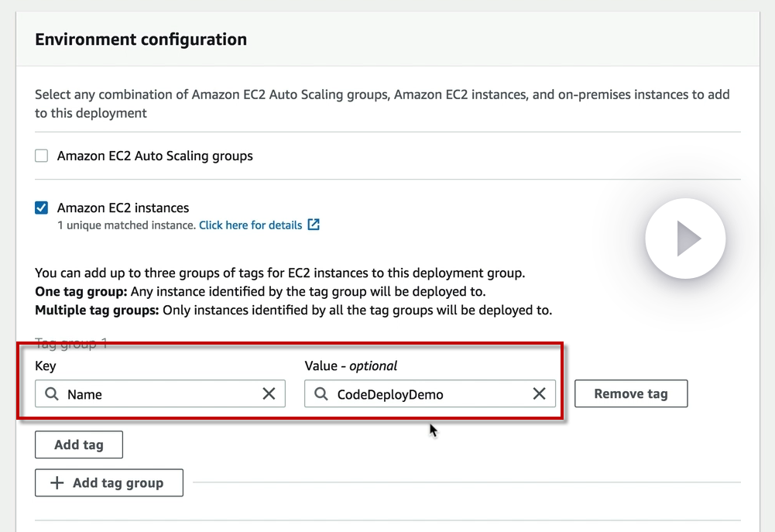Click the search icon in Key field
Screen dimensions: 775x532
52,394
